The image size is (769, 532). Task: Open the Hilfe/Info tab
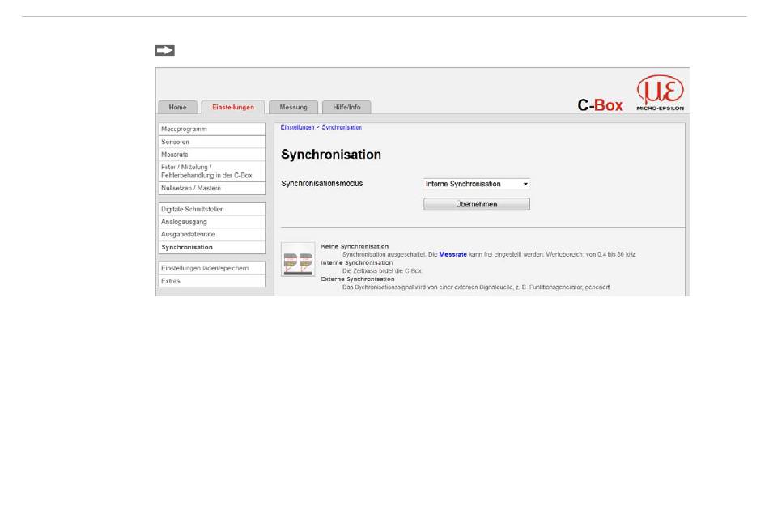346,107
